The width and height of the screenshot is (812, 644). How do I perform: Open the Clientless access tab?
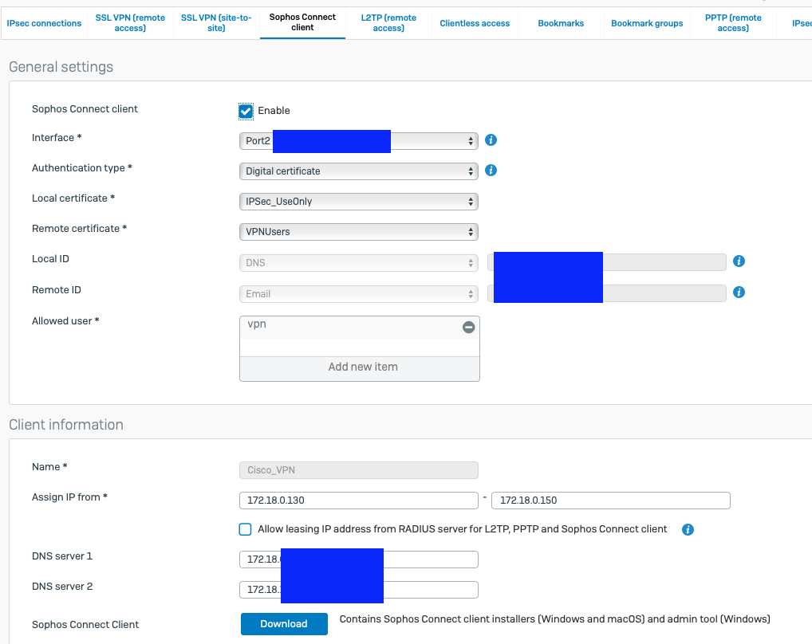tap(475, 23)
